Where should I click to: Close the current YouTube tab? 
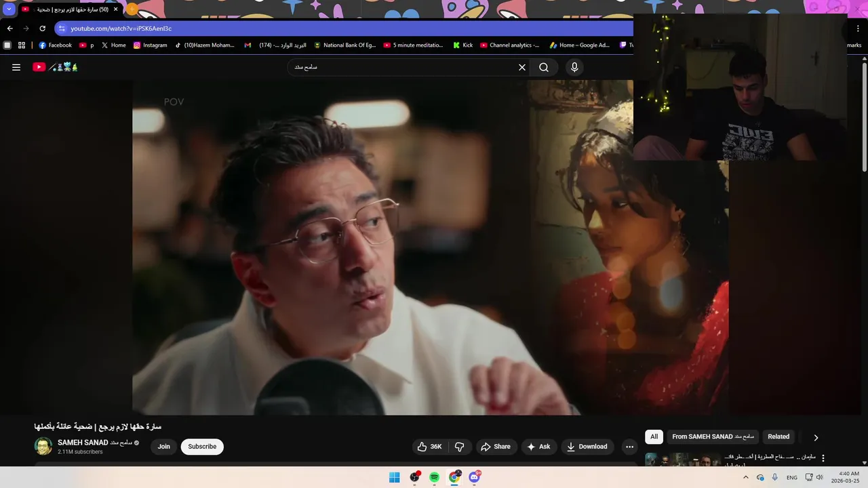pyautogui.click(x=115, y=9)
